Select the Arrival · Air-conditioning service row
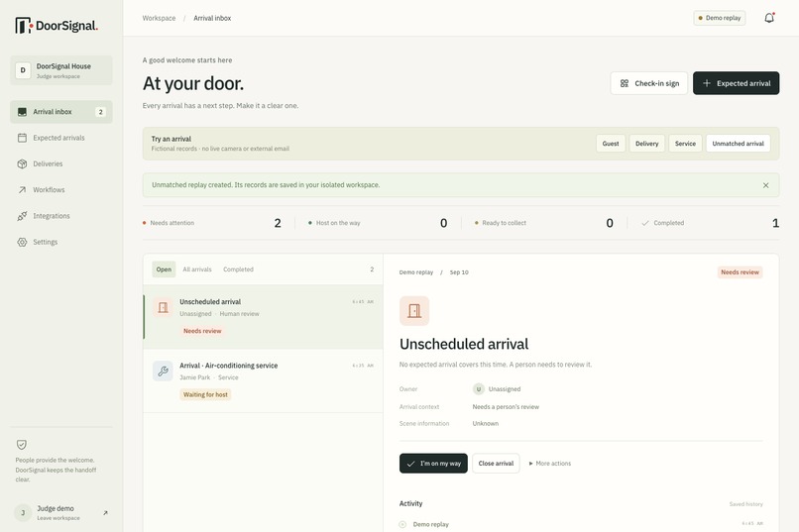Viewport: 799px width, 532px height. [263, 380]
